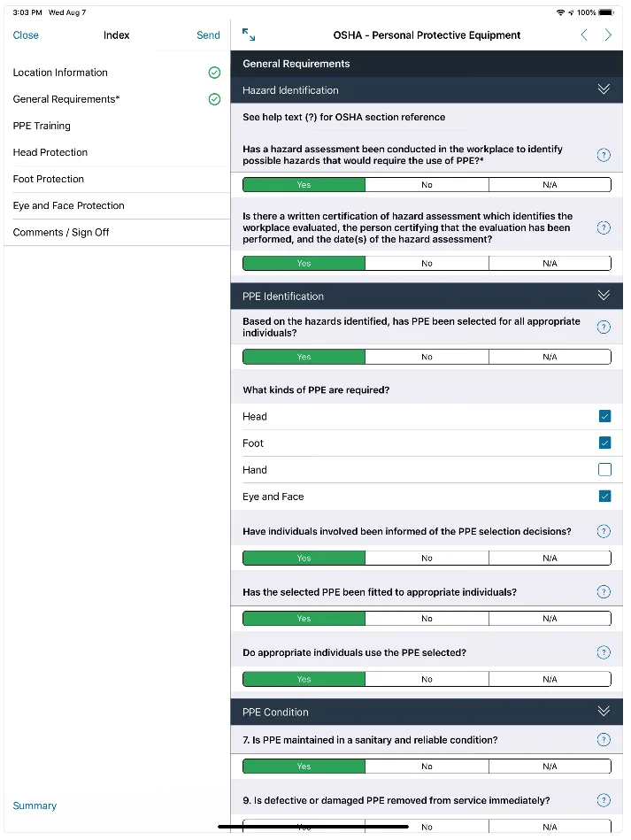Screen dimensions: 631x840
Task: Open the Summary link
Action: click(x=35, y=805)
